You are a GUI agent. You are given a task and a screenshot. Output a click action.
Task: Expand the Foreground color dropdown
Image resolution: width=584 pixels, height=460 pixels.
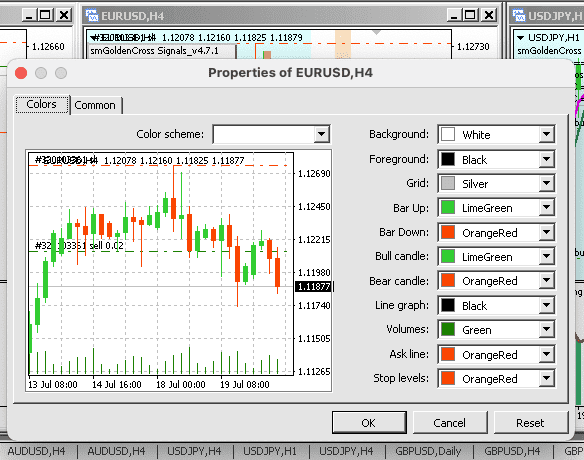click(546, 159)
